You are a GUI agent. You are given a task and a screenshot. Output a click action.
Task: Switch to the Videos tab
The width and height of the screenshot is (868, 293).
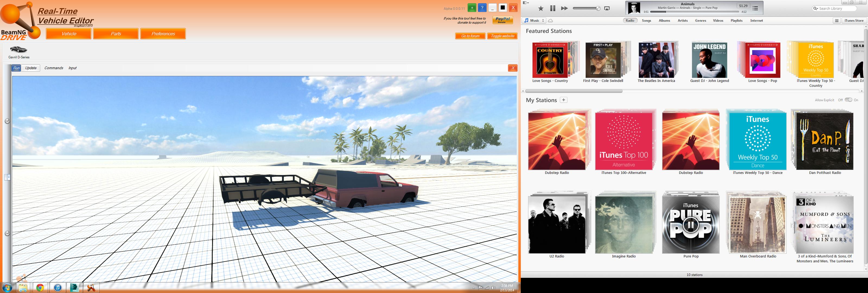718,21
